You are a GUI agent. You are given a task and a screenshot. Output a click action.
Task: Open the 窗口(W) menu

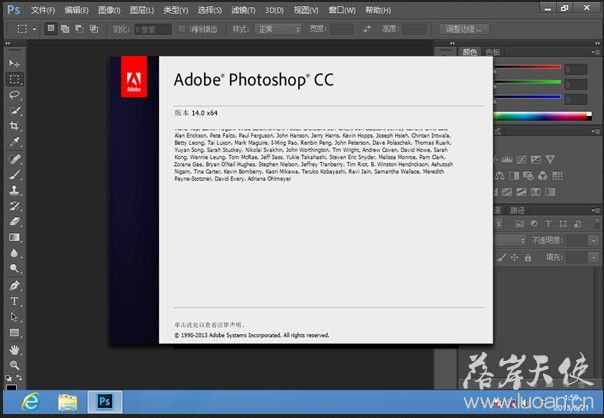[342, 10]
